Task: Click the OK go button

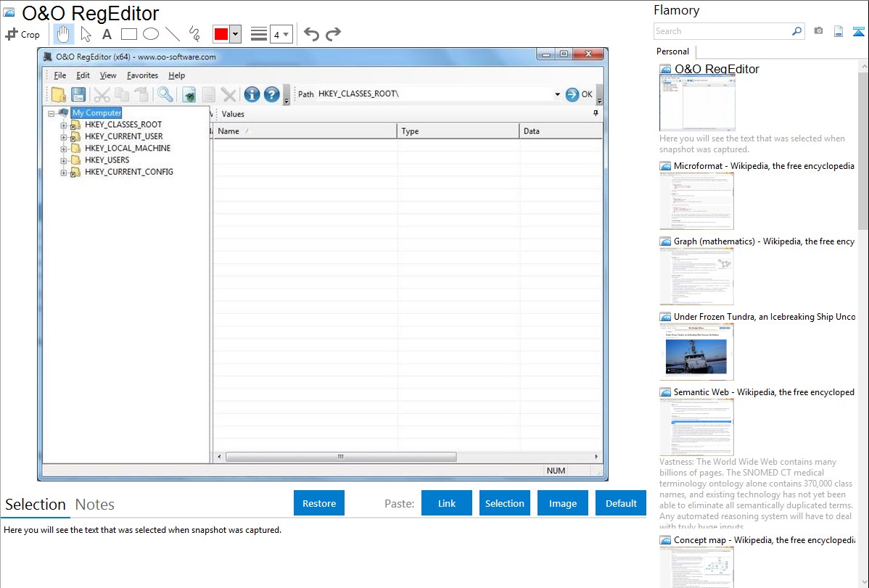Action: [x=579, y=94]
